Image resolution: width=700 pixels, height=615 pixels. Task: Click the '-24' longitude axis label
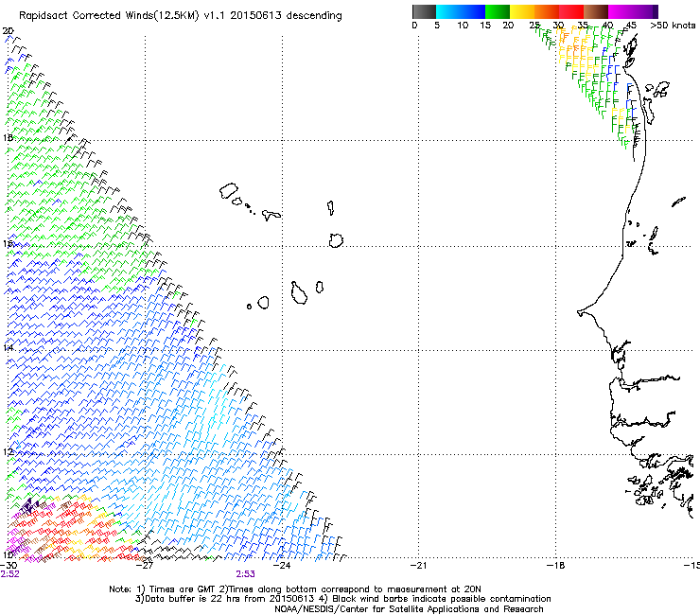282,565
